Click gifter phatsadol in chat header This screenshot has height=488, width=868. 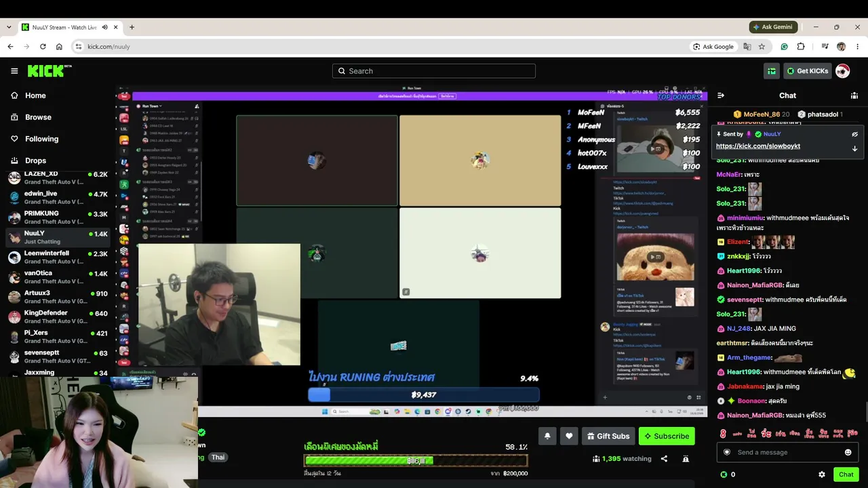pos(820,115)
